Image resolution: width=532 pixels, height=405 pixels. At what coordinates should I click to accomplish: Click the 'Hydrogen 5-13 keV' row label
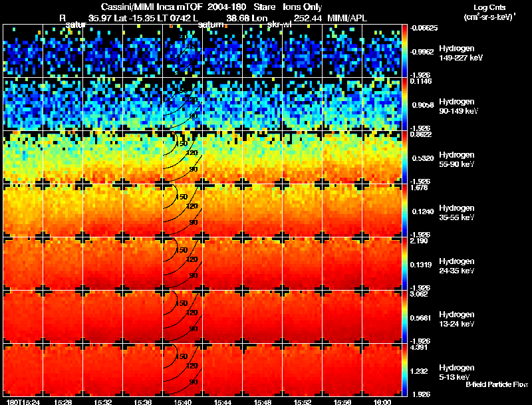(x=457, y=372)
